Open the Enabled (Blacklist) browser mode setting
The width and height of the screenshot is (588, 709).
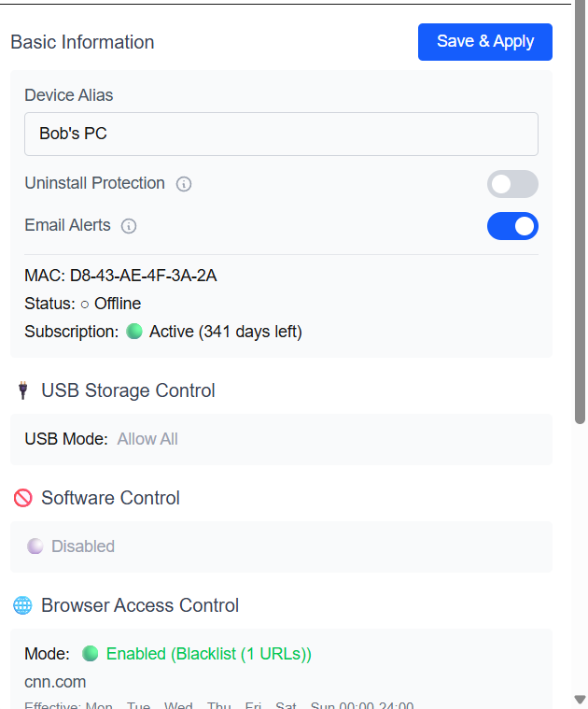209,654
